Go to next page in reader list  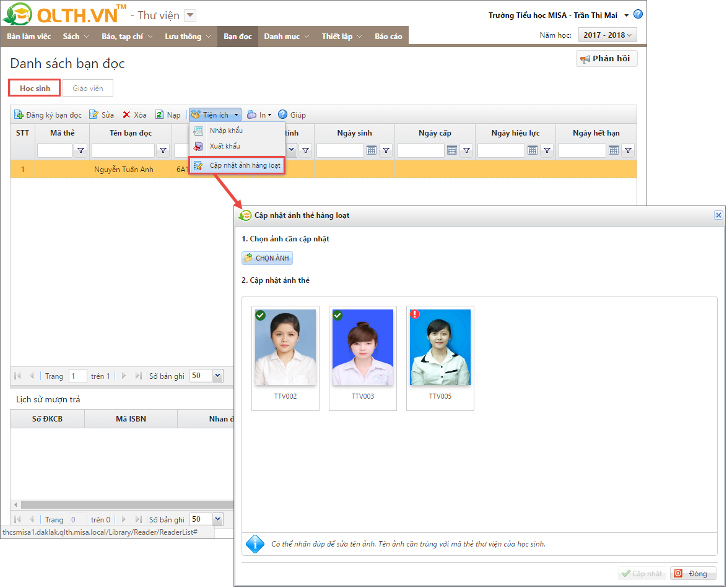124,376
